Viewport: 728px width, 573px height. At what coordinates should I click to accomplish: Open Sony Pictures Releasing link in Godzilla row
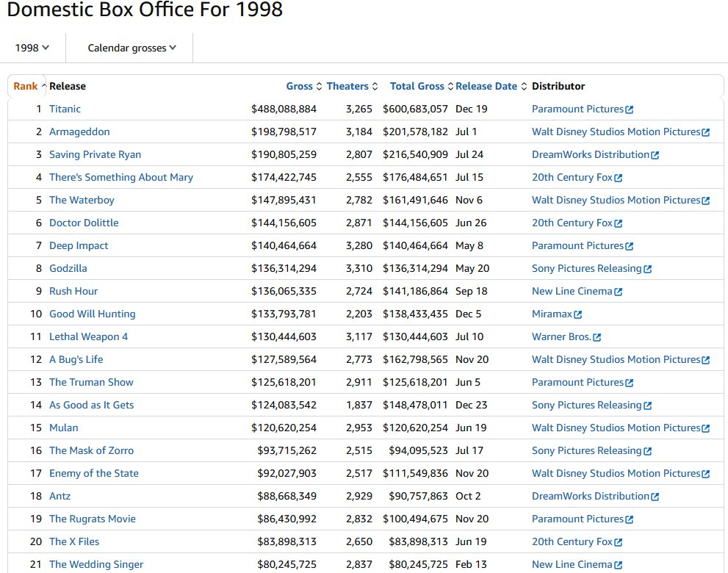click(587, 268)
